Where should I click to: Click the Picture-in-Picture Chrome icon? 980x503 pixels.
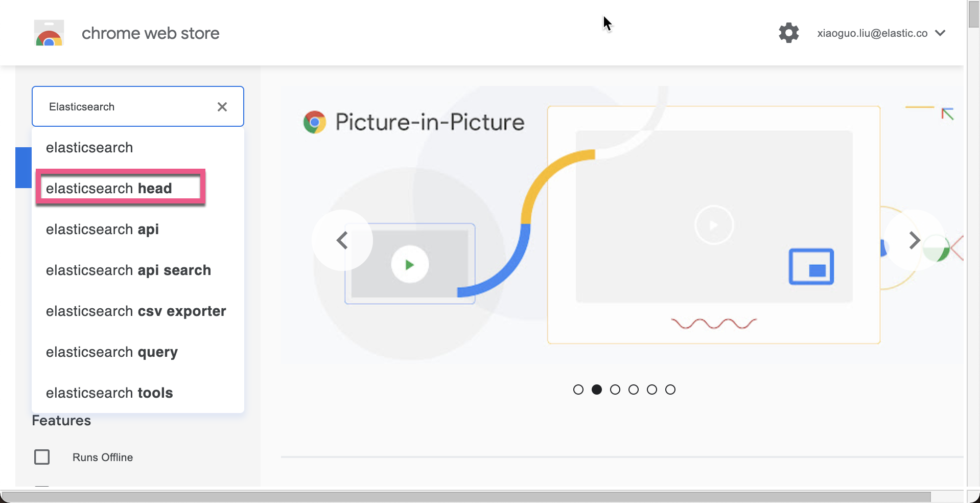point(315,122)
